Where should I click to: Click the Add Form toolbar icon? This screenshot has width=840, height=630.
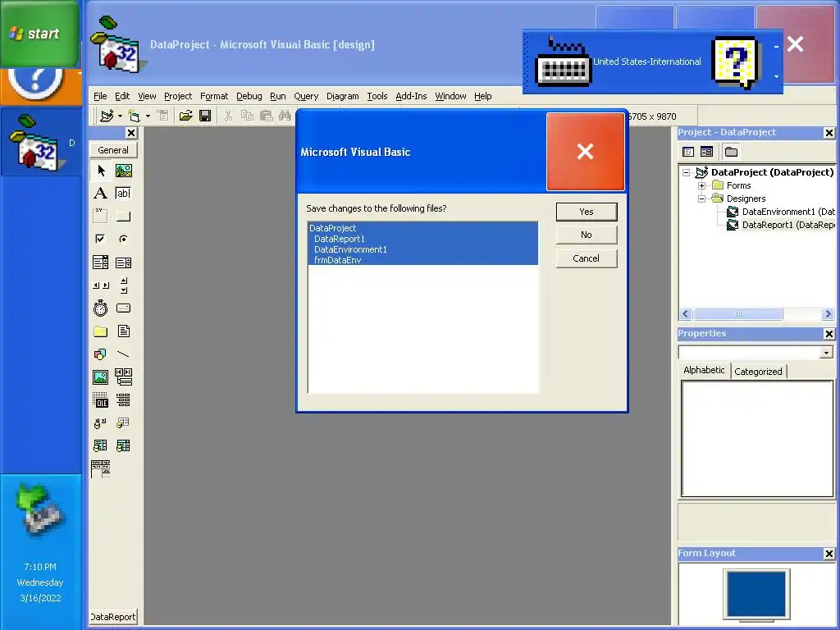(135, 116)
